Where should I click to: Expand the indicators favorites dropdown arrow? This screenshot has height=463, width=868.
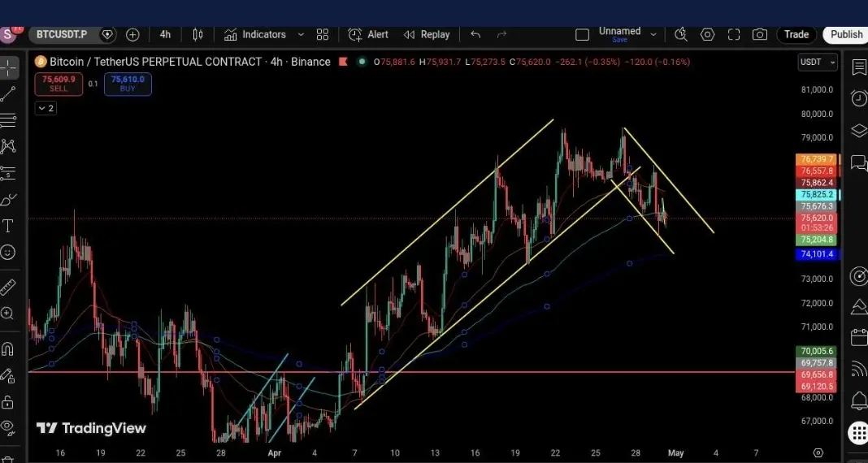pos(302,34)
